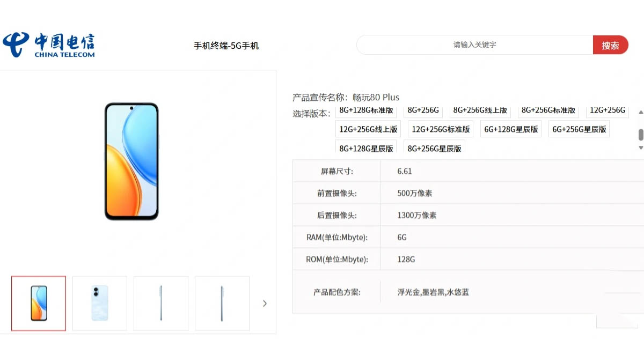Click the selected front-view phone thumbnail
The width and height of the screenshot is (644, 362).
pos(38,303)
